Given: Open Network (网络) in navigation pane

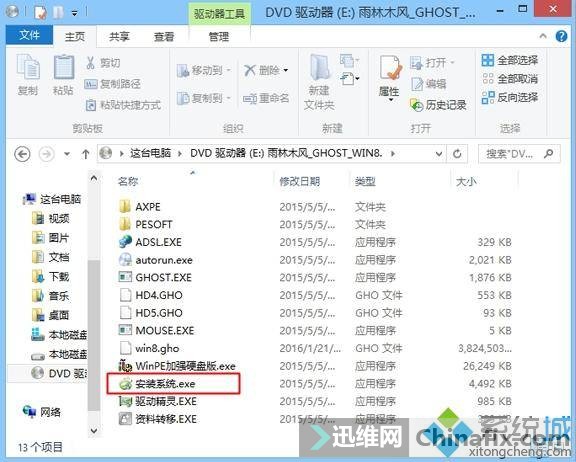Looking at the screenshot, I should (42, 412).
